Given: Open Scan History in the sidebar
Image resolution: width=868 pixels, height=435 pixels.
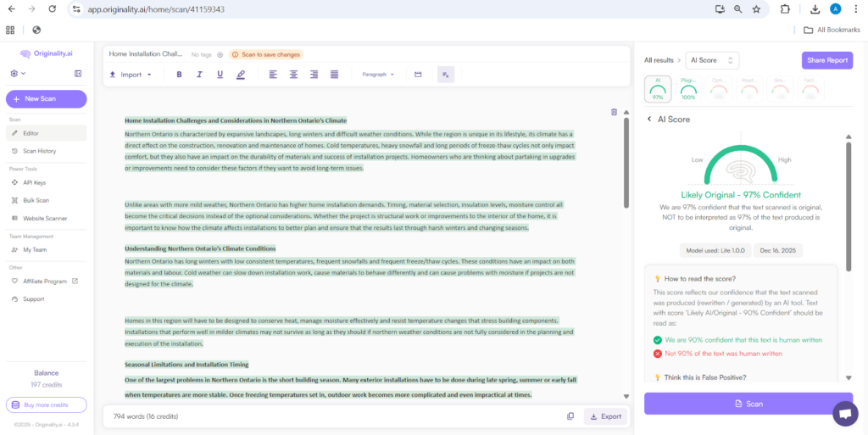Looking at the screenshot, I should pyautogui.click(x=39, y=151).
